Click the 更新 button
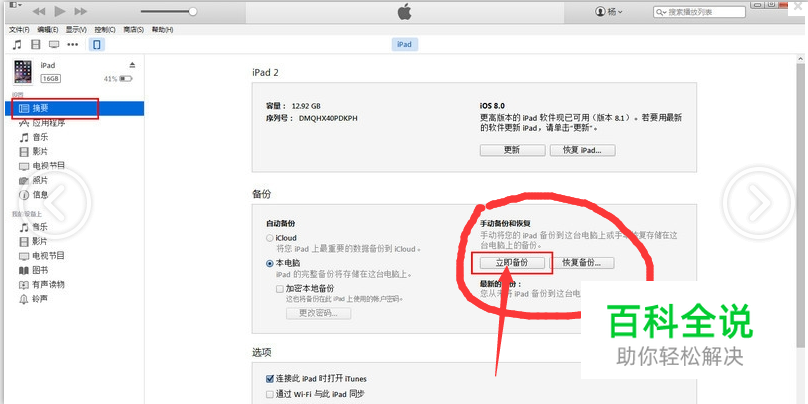 coord(512,150)
